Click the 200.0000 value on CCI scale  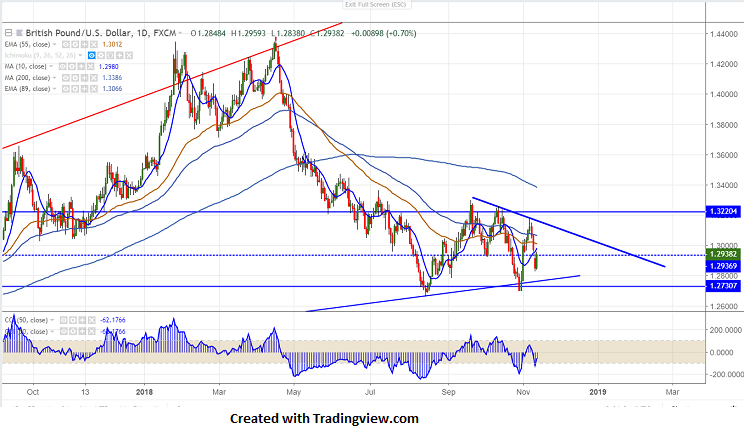tap(725, 330)
